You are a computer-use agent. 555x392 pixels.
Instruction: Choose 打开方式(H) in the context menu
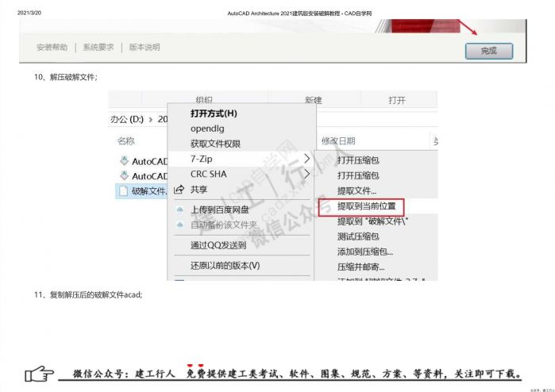coord(214,113)
